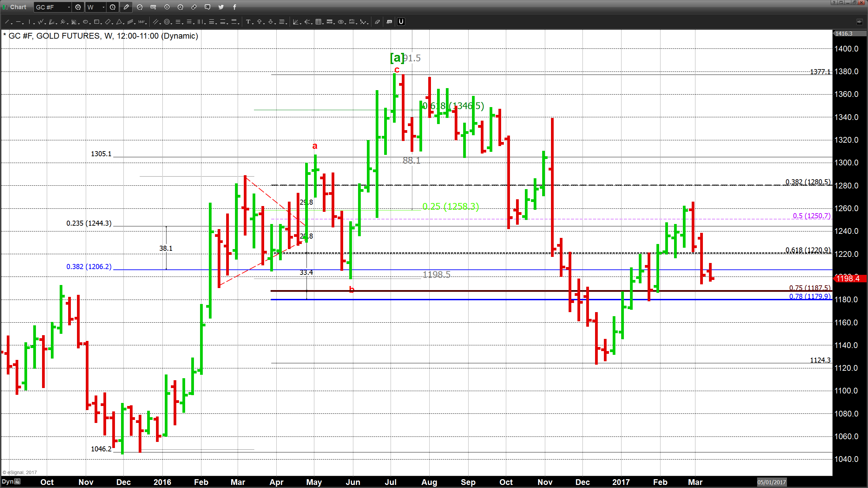
Task: Select the cycle lines tool
Action: (x=141, y=22)
